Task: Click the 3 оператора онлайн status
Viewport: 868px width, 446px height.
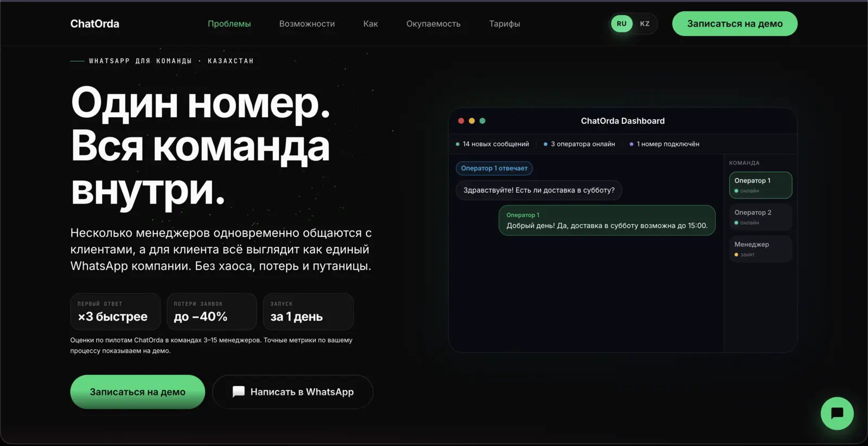Action: tap(579, 144)
